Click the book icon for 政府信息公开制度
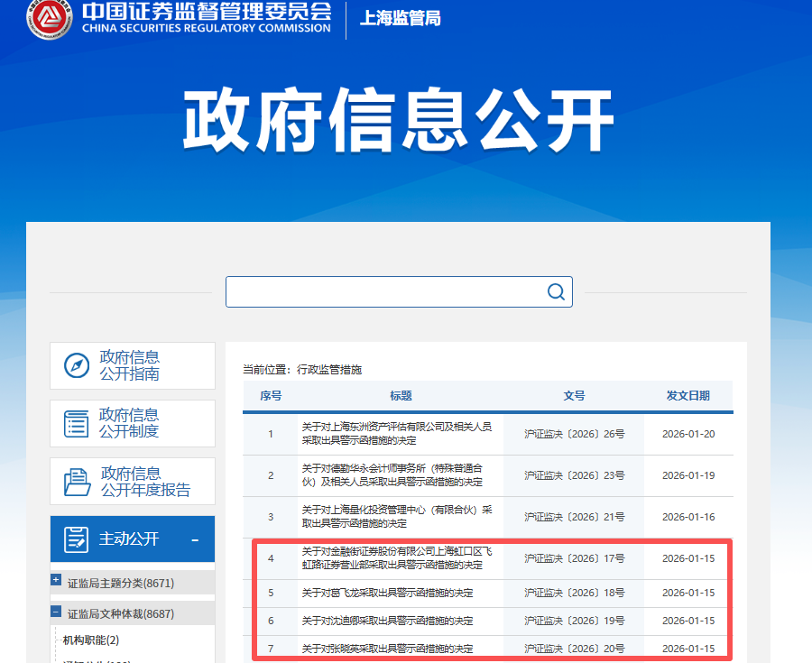Viewport: 812px width, 663px height. coord(74,423)
